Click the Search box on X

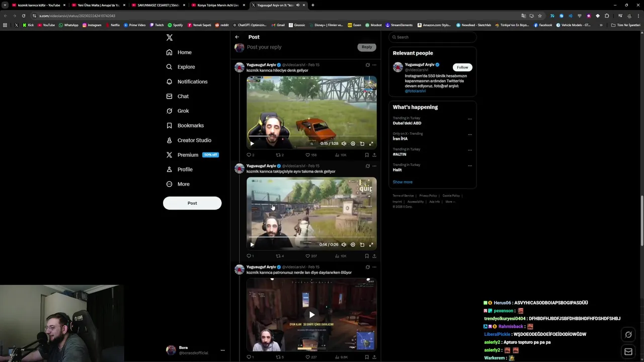pos(433,37)
